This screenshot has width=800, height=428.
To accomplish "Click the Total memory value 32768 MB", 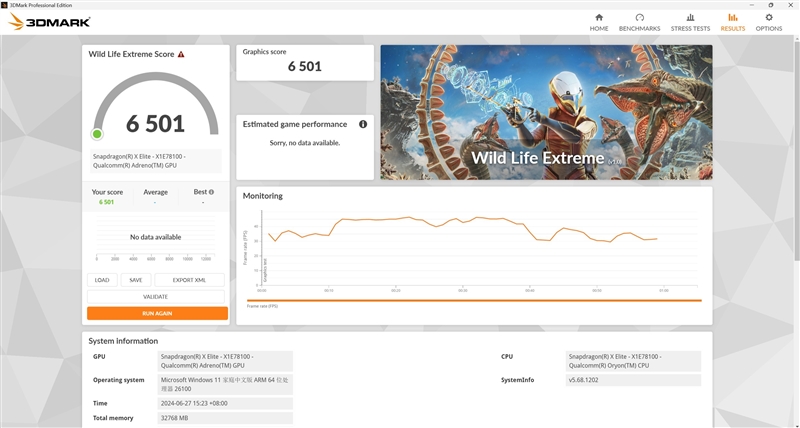I will 225,418.
